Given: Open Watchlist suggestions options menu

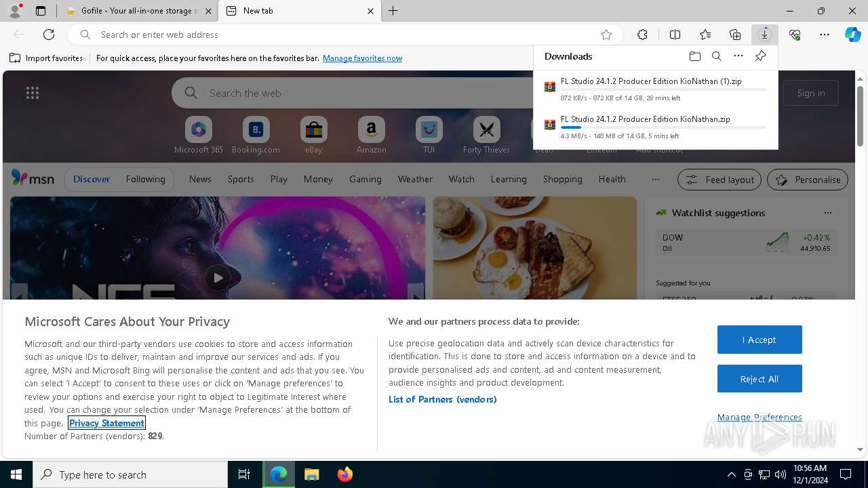Looking at the screenshot, I should click(828, 213).
